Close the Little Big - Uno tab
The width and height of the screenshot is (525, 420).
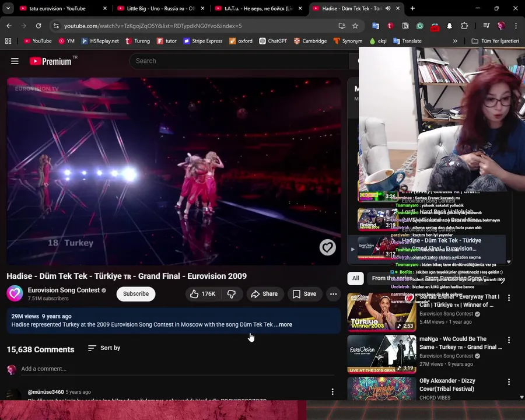202,8
